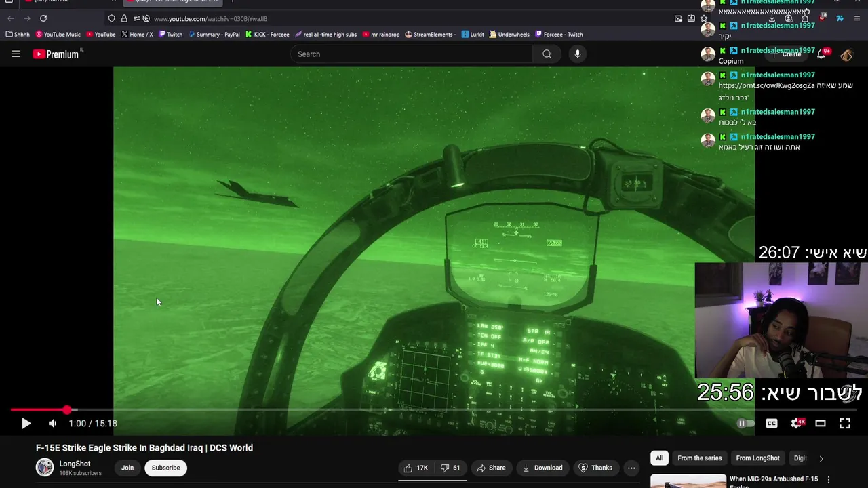Image resolution: width=868 pixels, height=488 pixels.
Task: Open Shhhh bookmark
Action: click(18, 35)
